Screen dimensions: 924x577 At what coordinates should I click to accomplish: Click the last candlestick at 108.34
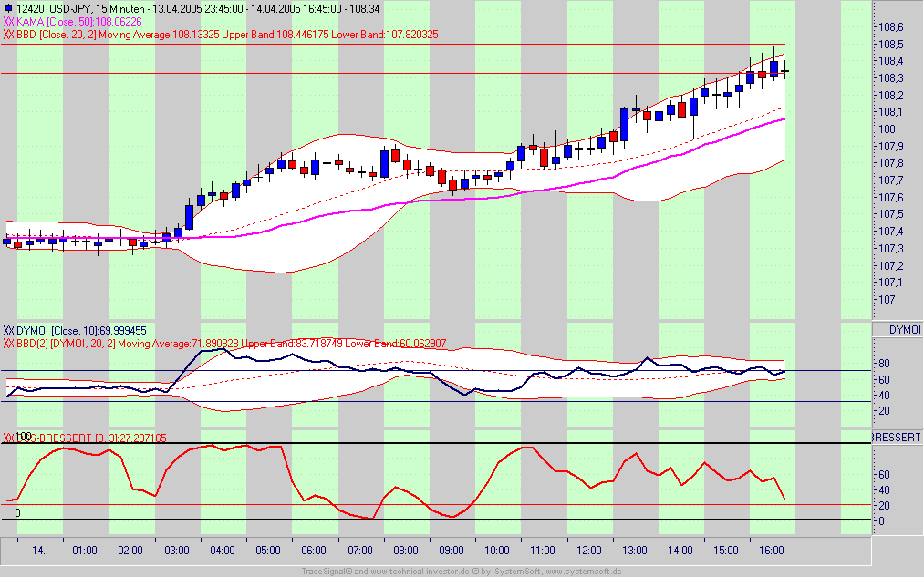coord(785,71)
